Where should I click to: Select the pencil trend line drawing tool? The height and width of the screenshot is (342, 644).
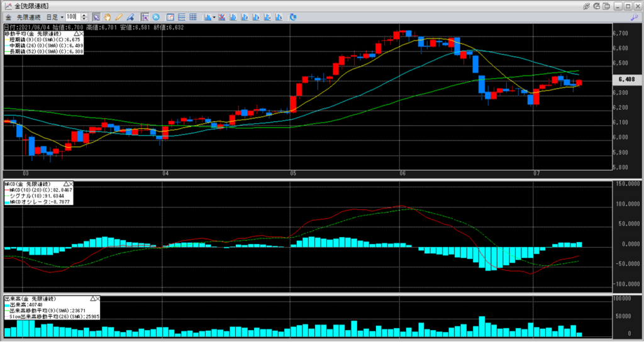coord(119,17)
